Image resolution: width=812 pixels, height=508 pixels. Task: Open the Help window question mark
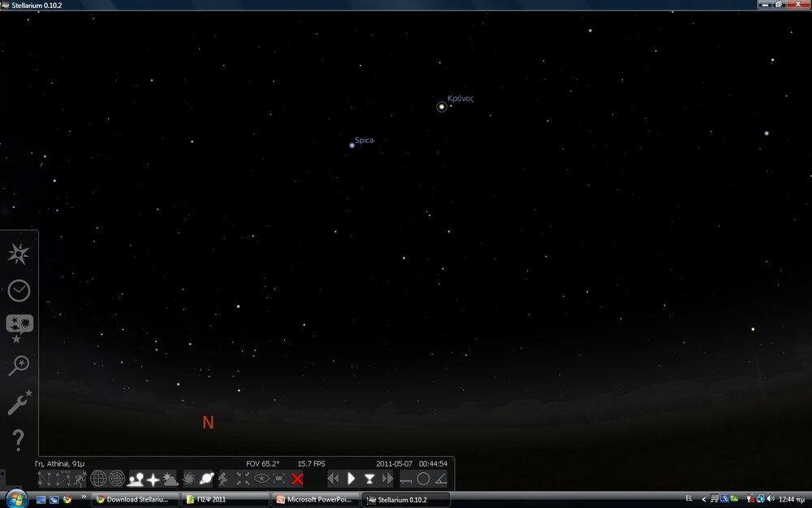coord(18,440)
